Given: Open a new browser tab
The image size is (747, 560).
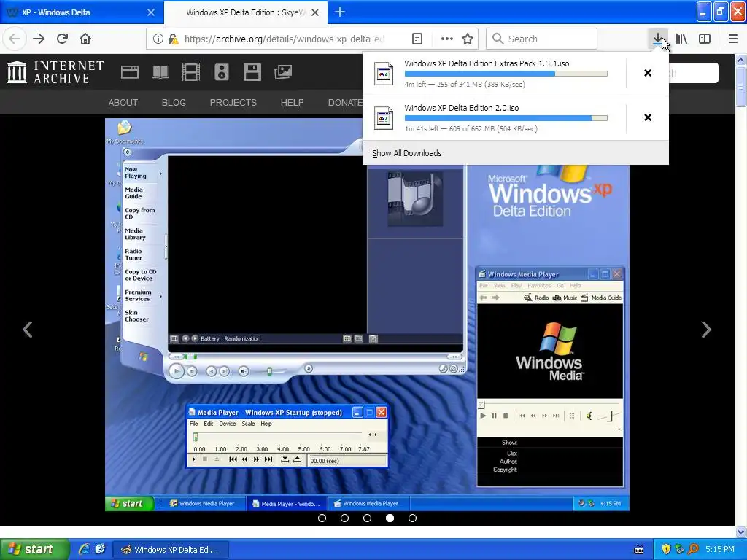Looking at the screenshot, I should click(x=340, y=12).
